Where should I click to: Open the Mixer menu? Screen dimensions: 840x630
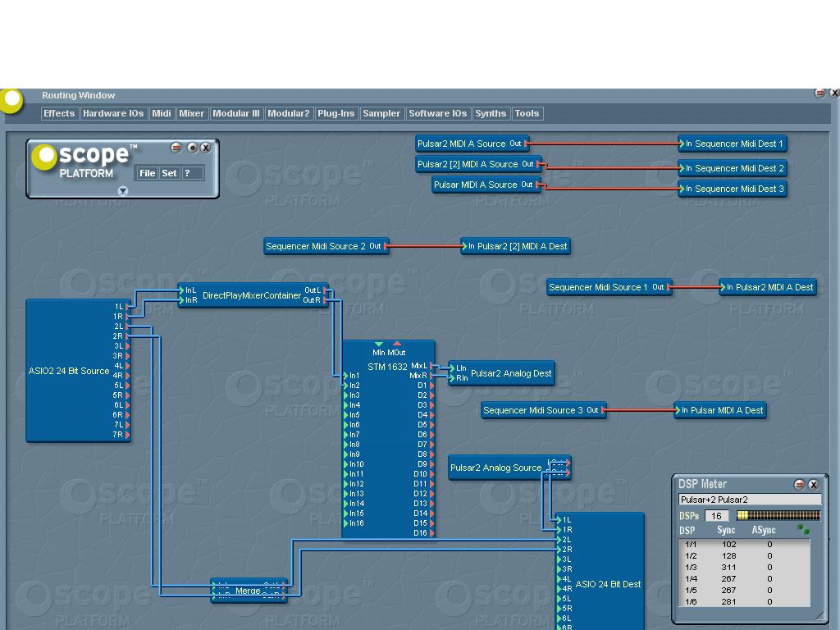point(191,113)
